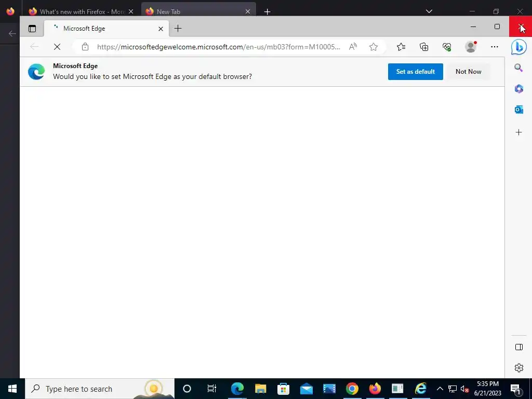The height and width of the screenshot is (399, 532).
Task: Click the taskbar search box
Action: click(x=100, y=389)
